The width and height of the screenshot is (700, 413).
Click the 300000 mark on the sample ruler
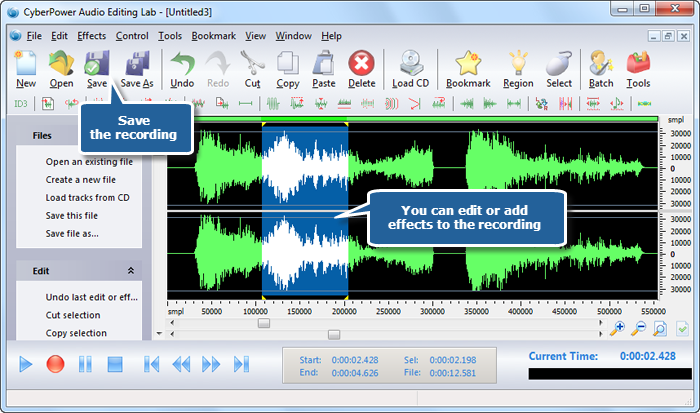[432, 311]
